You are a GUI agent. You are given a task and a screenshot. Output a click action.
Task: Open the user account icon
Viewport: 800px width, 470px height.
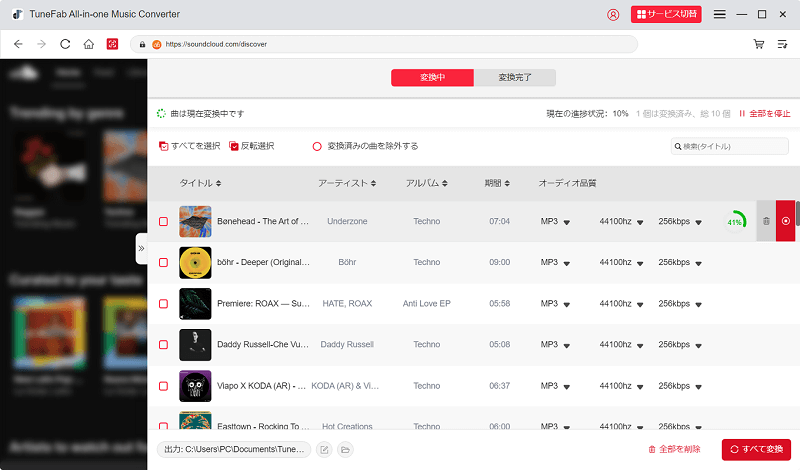(613, 15)
